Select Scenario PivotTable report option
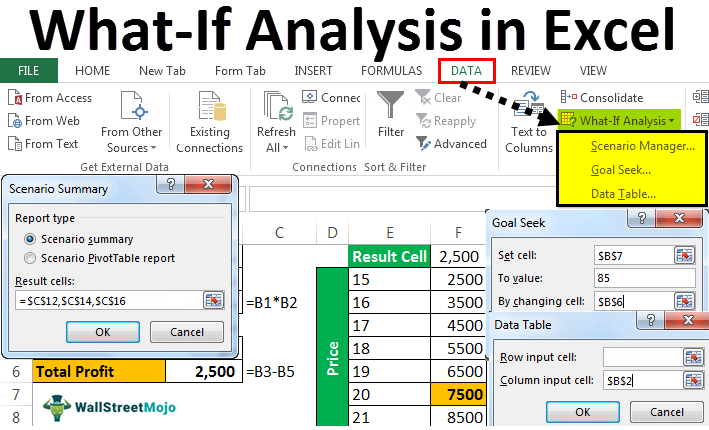 (31, 258)
